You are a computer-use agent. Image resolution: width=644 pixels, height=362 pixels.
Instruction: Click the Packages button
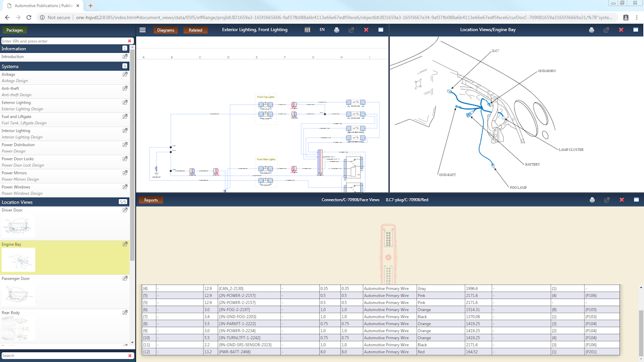click(15, 30)
